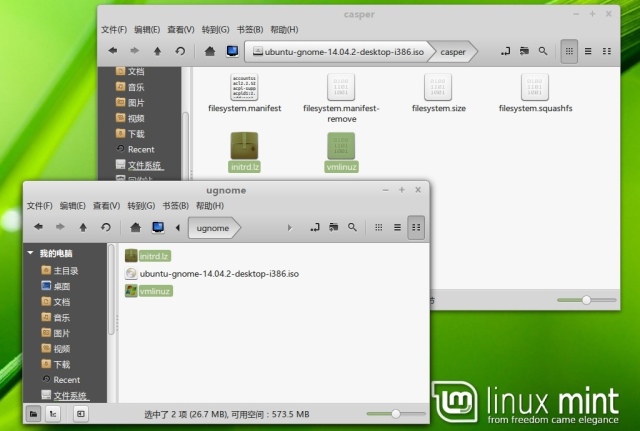The height and width of the screenshot is (431, 640).
Task: Open 文件(F) menu in casper window
Action: click(x=114, y=29)
